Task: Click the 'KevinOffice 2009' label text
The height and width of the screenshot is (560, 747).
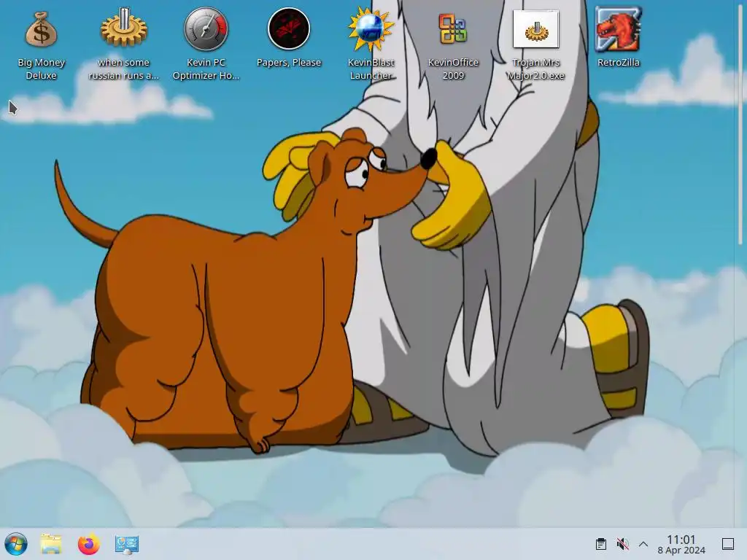Action: [x=453, y=69]
